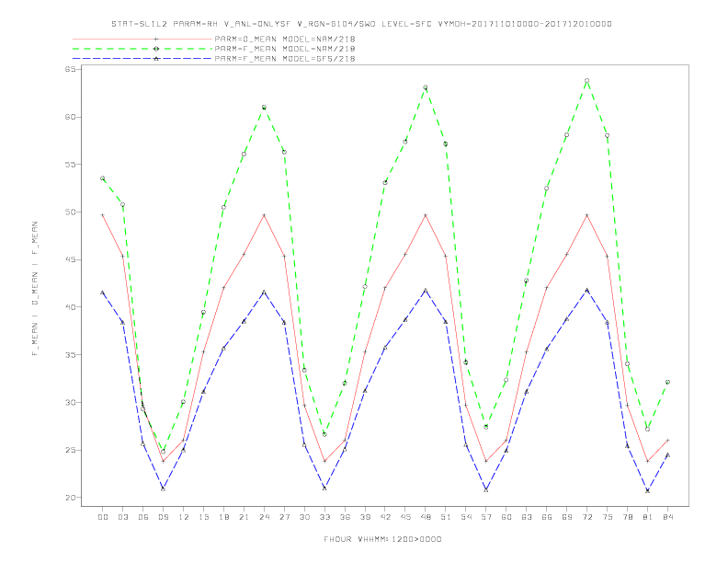Click x-axis tick label 21
The height and width of the screenshot is (563, 728).
tap(244, 517)
